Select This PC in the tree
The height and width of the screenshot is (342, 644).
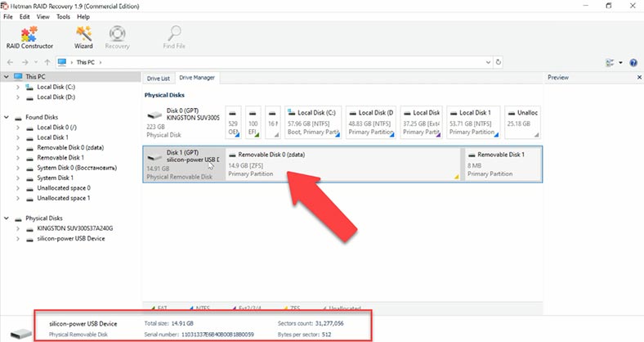coord(35,77)
